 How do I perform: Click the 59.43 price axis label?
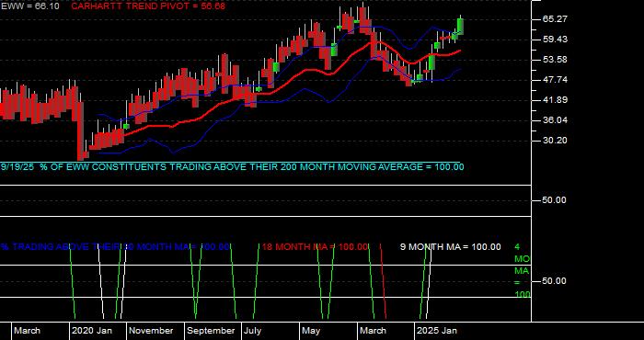(556, 40)
